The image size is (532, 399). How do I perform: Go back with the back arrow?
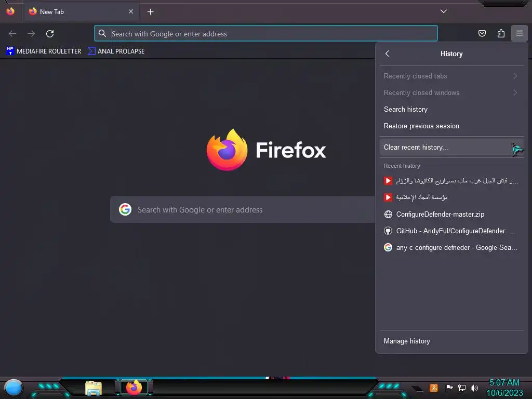pyautogui.click(x=12, y=34)
